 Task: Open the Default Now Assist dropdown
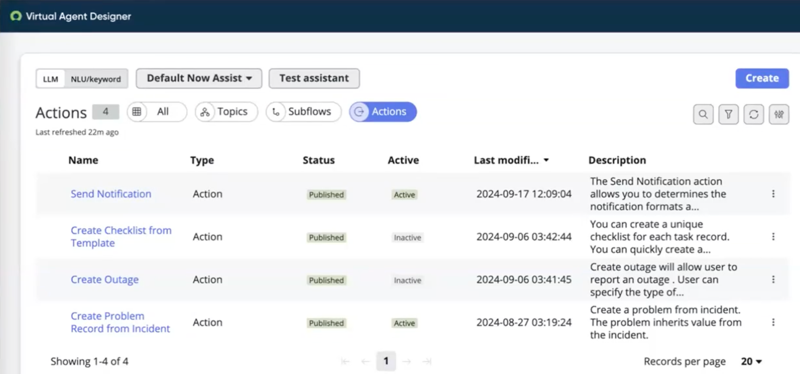tap(199, 79)
